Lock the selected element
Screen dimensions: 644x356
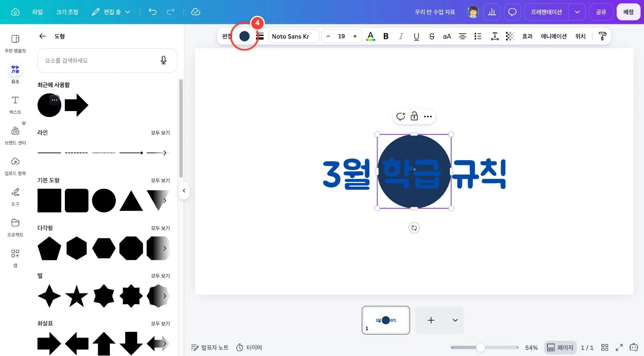pos(414,117)
